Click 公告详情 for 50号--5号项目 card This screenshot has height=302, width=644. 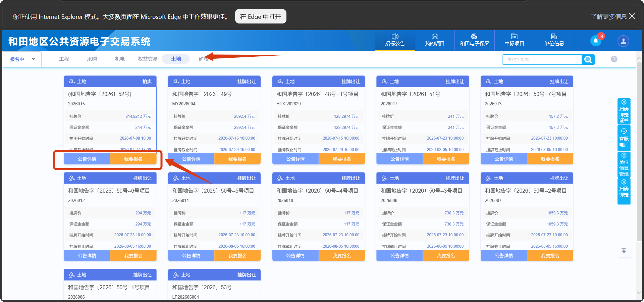[x=191, y=256]
